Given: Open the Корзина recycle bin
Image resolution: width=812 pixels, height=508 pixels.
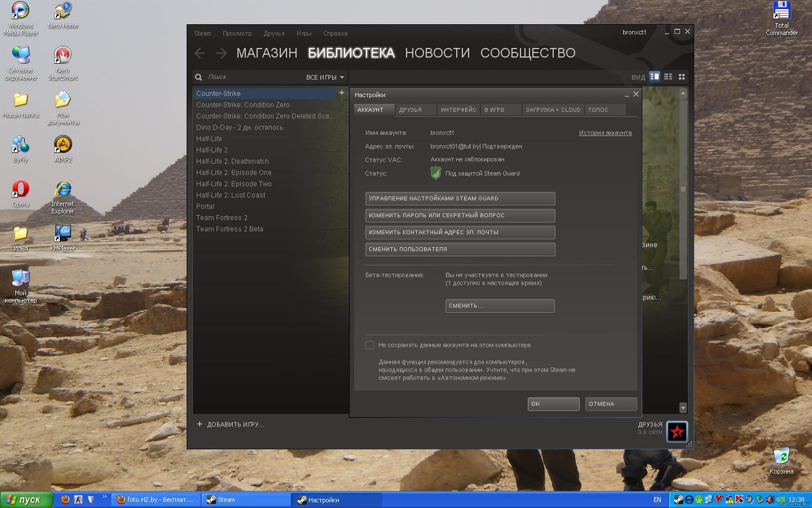Looking at the screenshot, I should [x=782, y=461].
